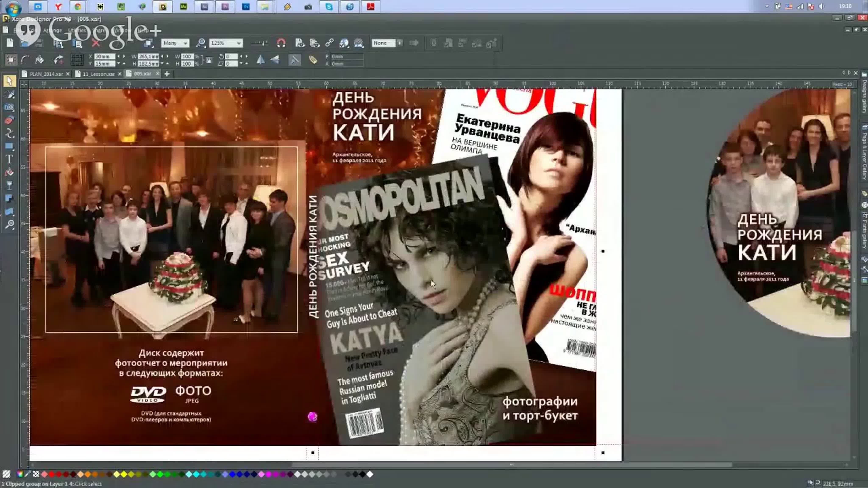
Task: Click the zoom magnifier icon beside zoom percent
Action: tap(201, 43)
